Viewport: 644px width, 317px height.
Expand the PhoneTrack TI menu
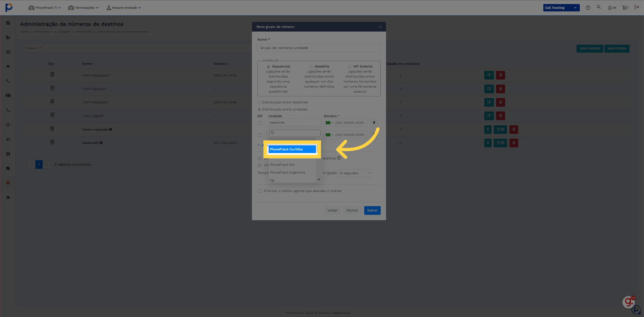[x=45, y=8]
